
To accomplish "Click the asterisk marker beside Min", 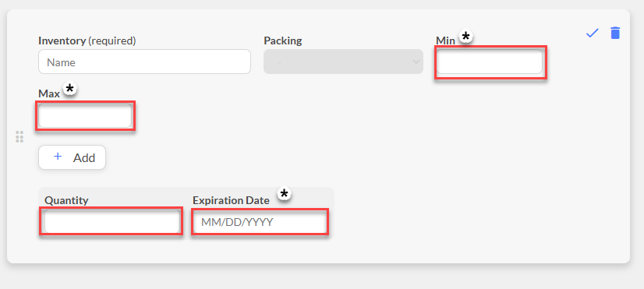I will click(465, 37).
